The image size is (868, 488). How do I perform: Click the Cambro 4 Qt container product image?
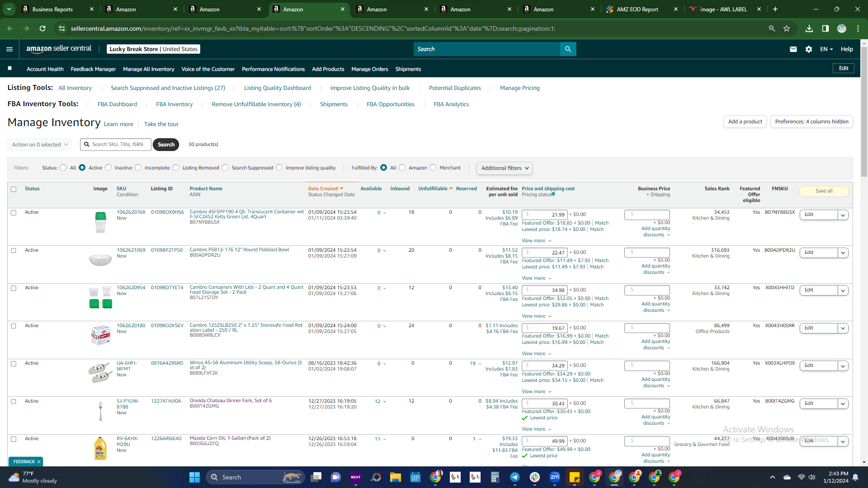click(100, 222)
